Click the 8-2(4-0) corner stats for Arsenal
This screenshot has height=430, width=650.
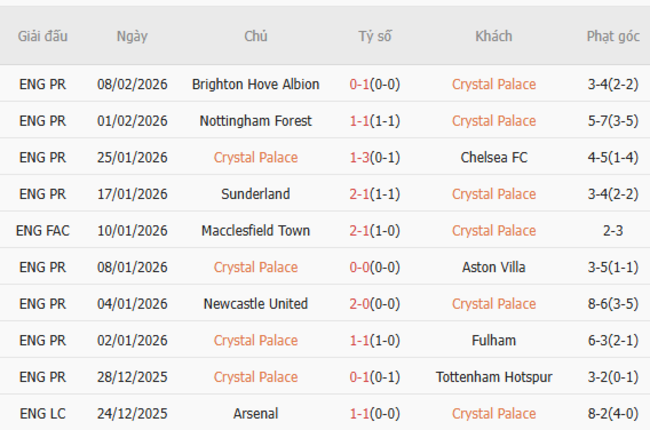click(613, 413)
